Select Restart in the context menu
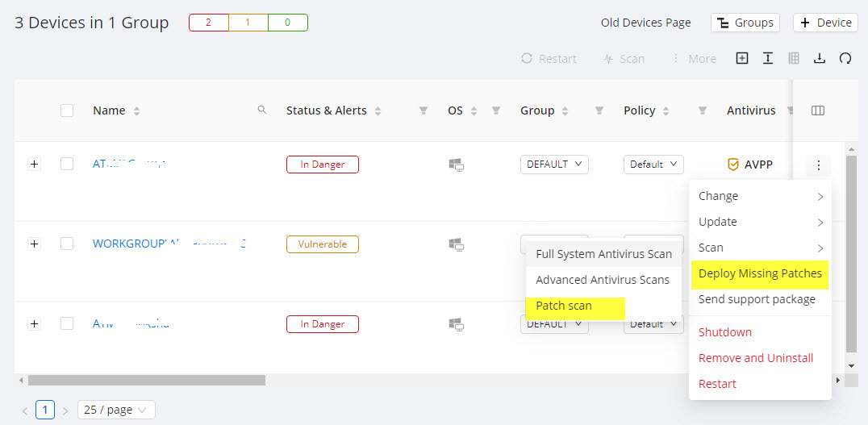 click(x=760, y=384)
